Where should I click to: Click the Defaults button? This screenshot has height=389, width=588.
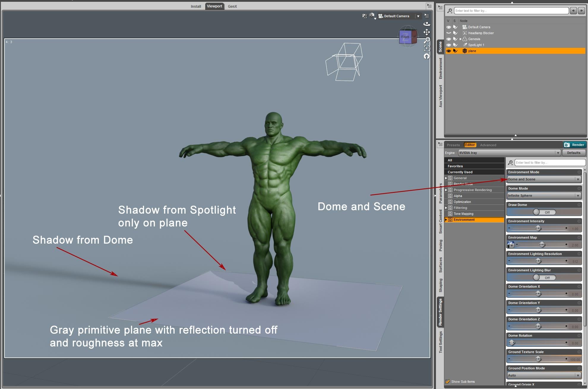[x=573, y=153]
